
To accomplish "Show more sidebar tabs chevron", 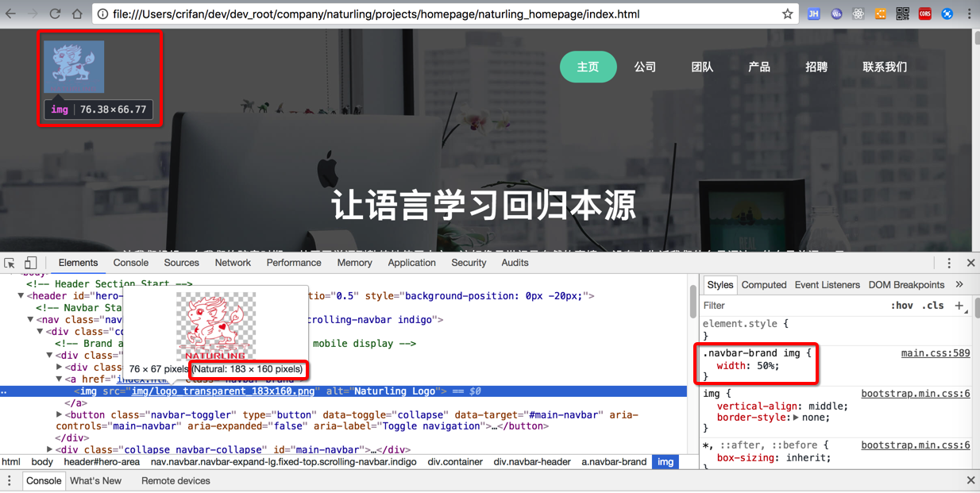I will (x=959, y=285).
